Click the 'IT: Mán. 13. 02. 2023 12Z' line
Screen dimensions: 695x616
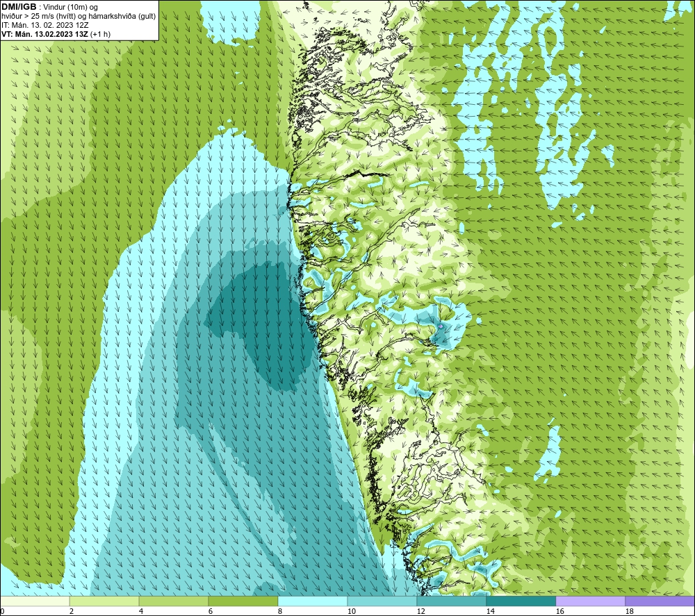click(x=44, y=25)
